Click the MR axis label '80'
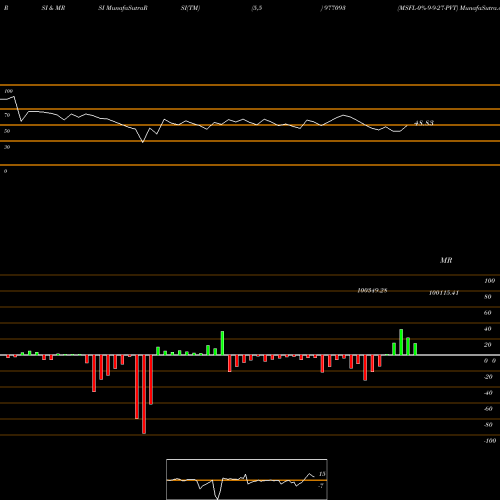 coord(488,297)
